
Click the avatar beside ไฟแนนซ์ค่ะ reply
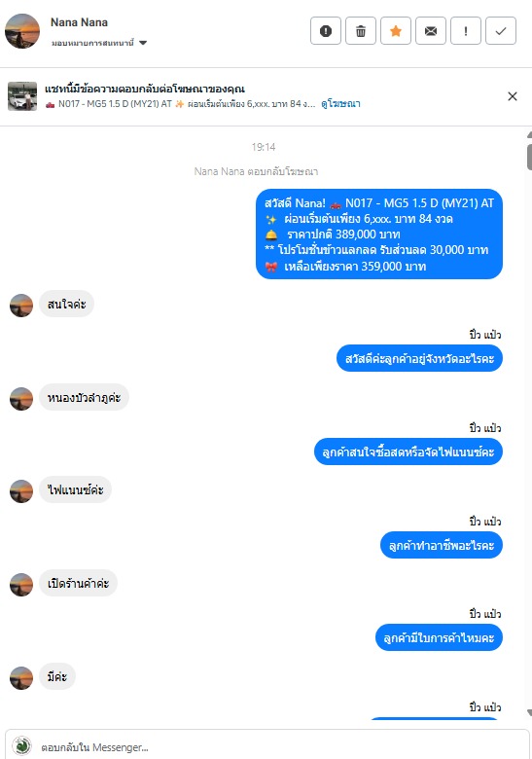click(x=21, y=491)
